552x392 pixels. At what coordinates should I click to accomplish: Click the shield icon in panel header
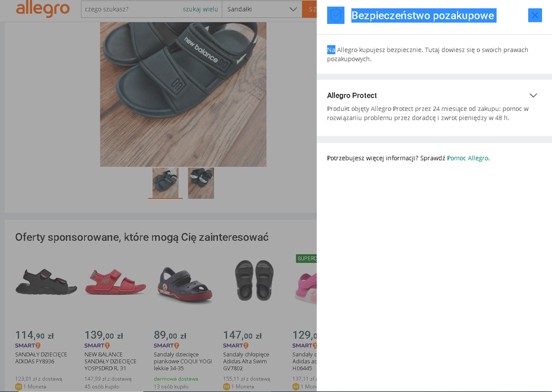point(335,15)
